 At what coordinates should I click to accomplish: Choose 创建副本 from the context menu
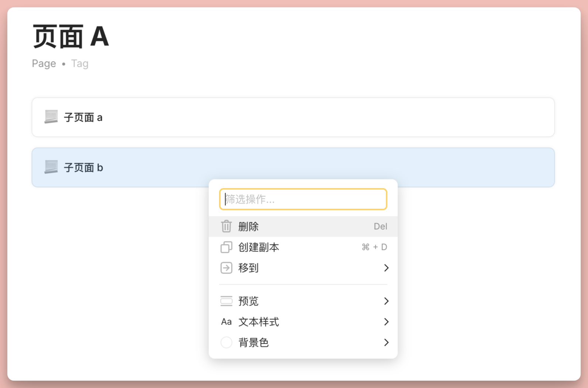(303, 247)
